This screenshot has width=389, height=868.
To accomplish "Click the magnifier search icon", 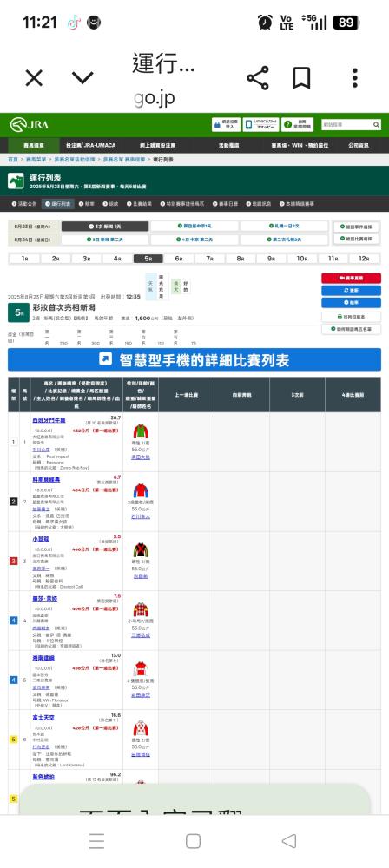I will coord(376,125).
